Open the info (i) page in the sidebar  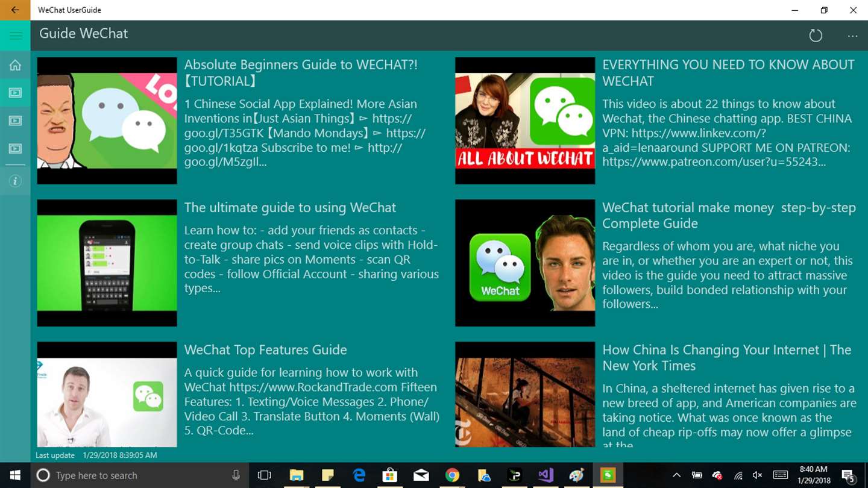click(15, 181)
